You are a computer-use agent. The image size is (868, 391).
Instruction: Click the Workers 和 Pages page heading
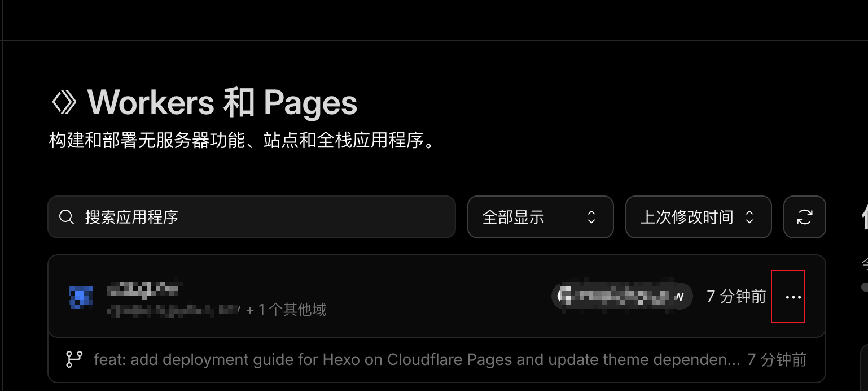click(x=222, y=103)
